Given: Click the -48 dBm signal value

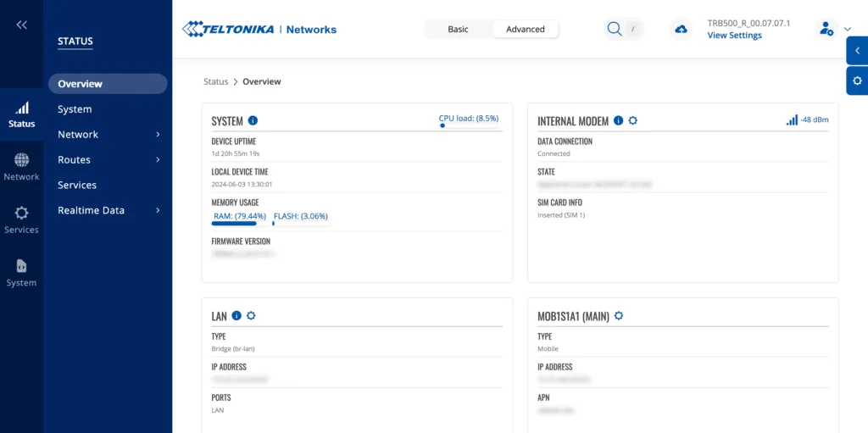Looking at the screenshot, I should [815, 120].
